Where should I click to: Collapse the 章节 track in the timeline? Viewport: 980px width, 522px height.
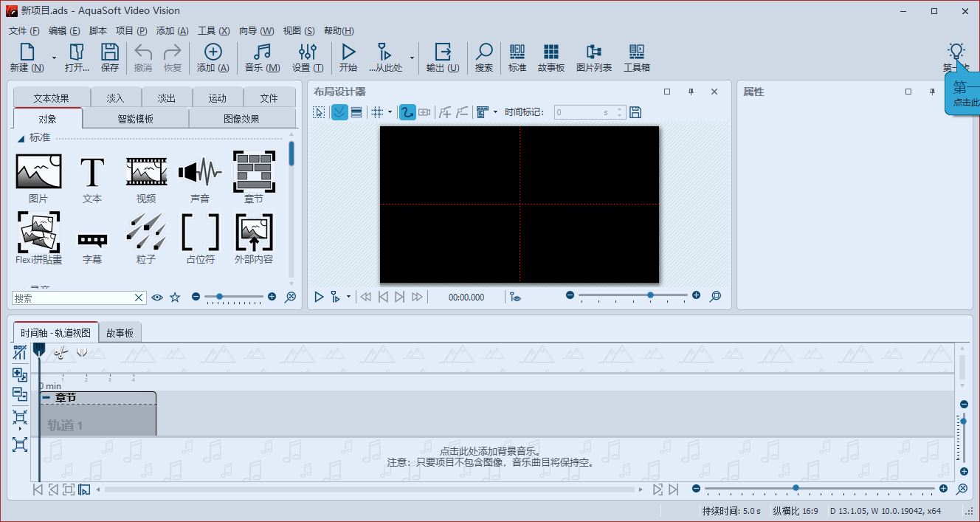47,396
